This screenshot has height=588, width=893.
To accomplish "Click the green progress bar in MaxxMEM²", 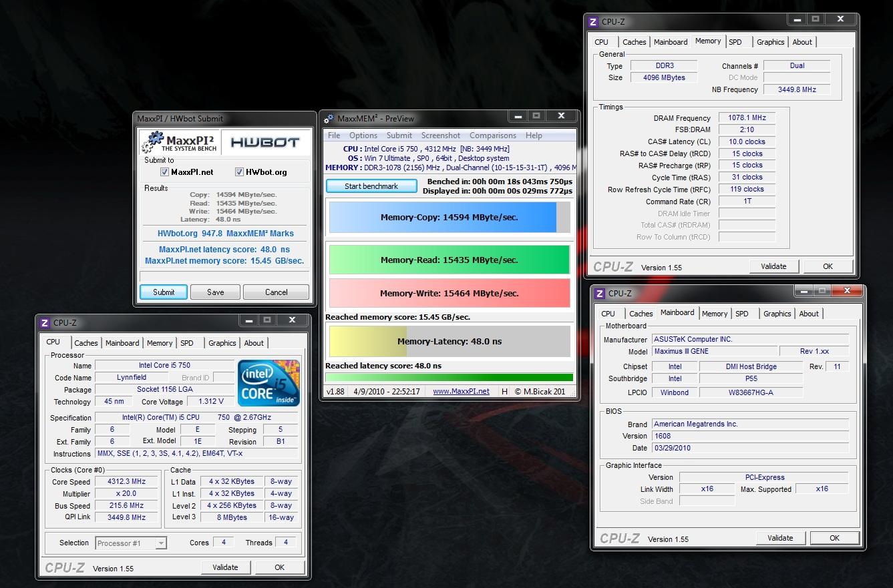I will pos(450,377).
